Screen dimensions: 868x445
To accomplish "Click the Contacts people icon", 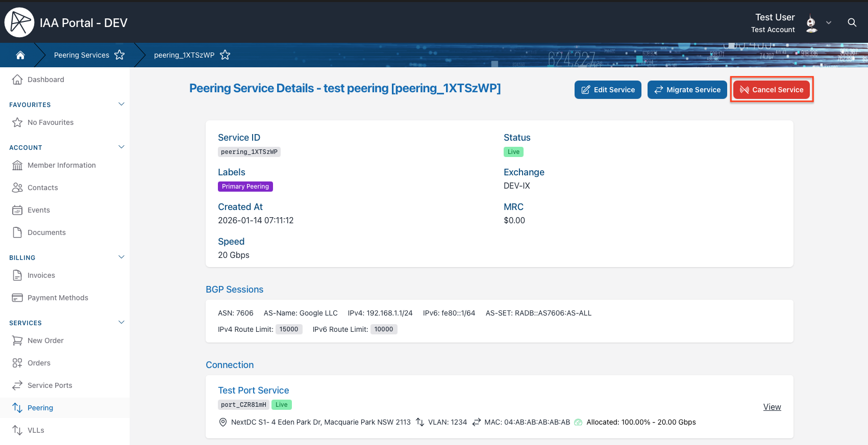I will pos(17,188).
